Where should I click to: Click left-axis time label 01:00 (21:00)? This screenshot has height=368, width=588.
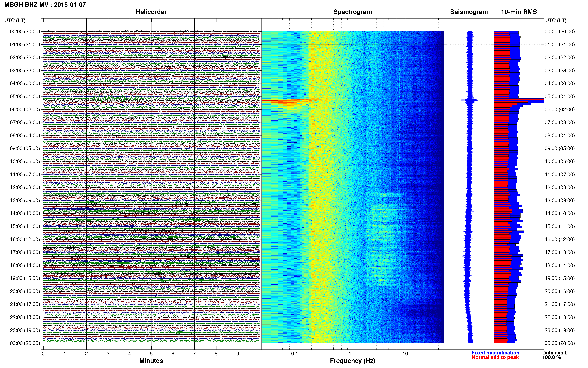25,45
